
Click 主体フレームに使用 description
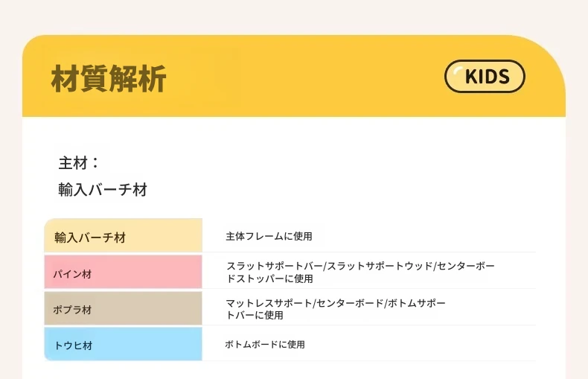(x=269, y=236)
